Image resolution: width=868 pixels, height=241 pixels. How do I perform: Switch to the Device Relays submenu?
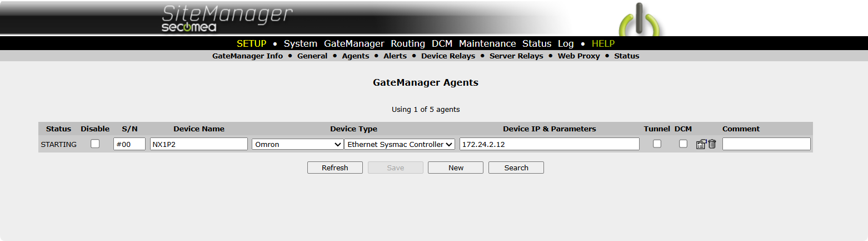[448, 56]
